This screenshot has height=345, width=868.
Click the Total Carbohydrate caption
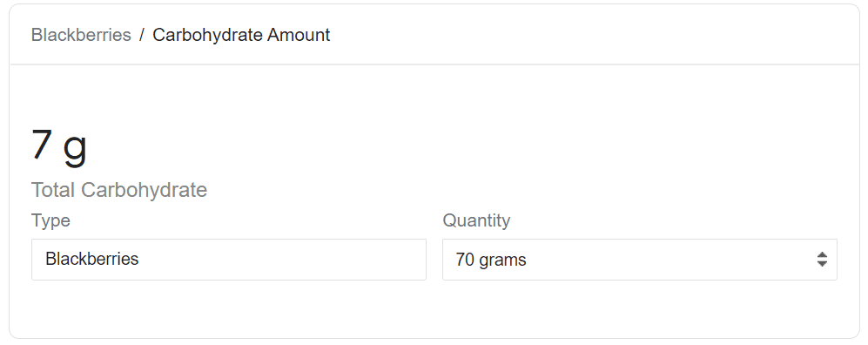coord(119,190)
